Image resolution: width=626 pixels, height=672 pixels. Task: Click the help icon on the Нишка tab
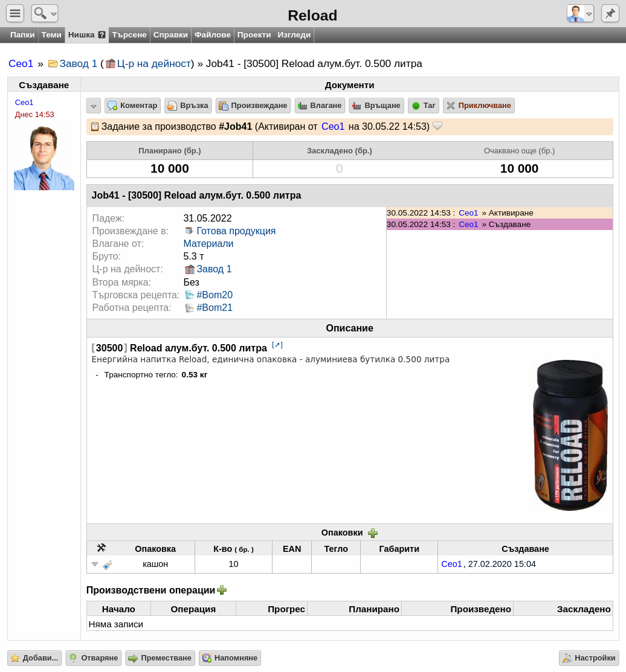pyautogui.click(x=102, y=35)
